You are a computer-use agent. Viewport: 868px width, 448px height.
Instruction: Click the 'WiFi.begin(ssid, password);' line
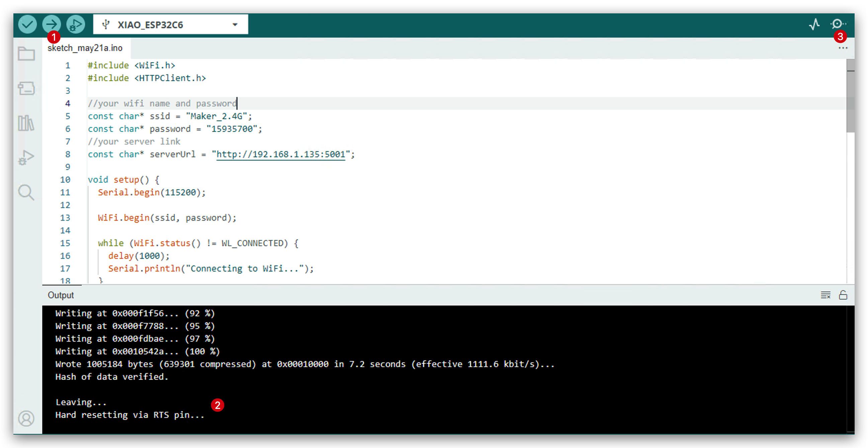(x=167, y=218)
